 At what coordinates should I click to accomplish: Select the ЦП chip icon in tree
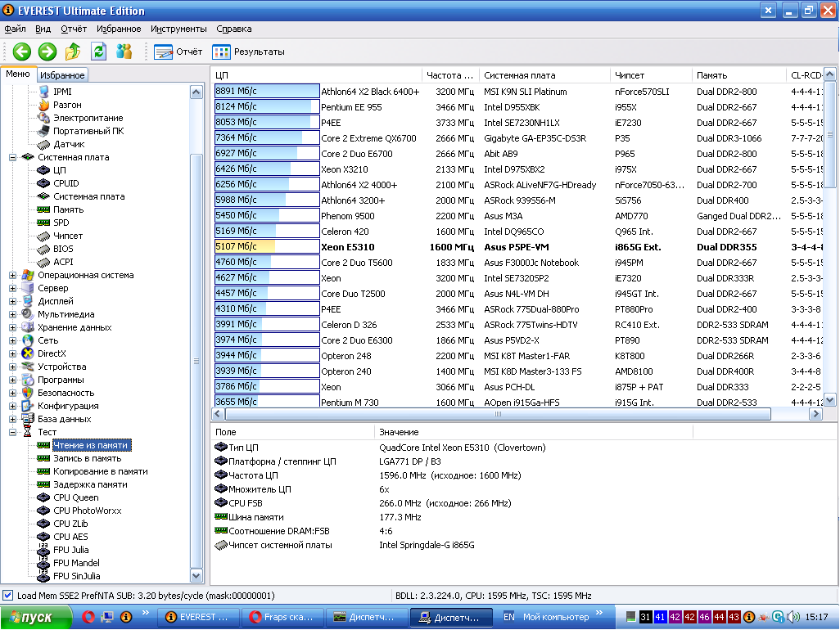[43, 170]
